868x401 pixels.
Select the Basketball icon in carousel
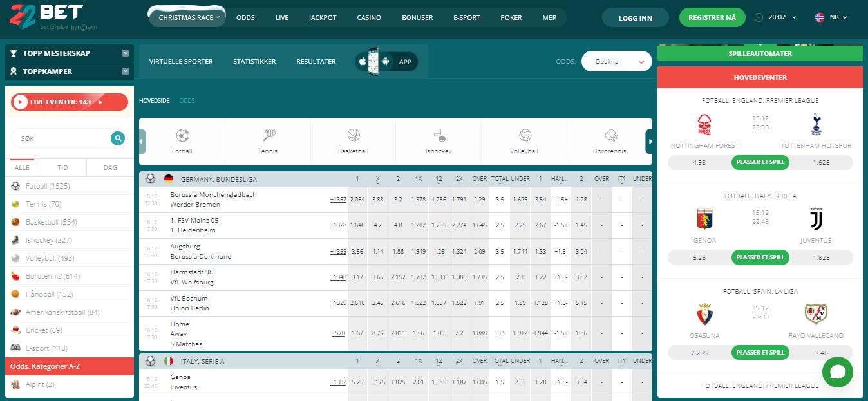point(354,136)
